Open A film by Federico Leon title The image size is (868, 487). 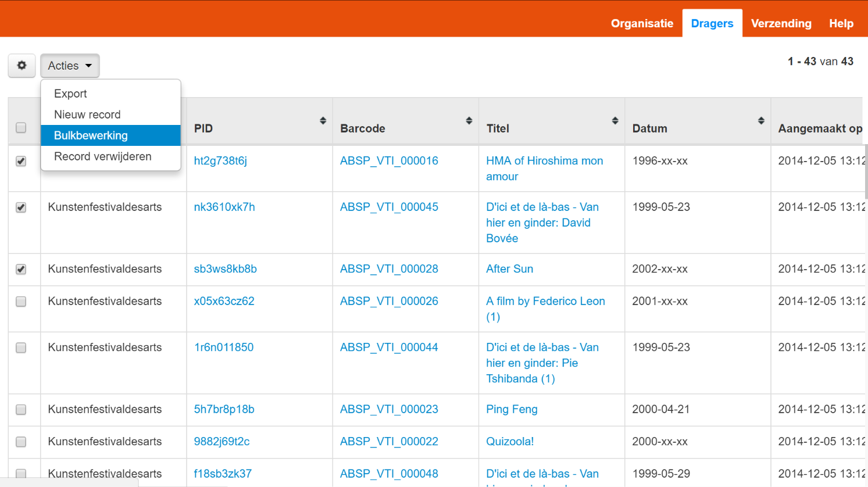[545, 309]
